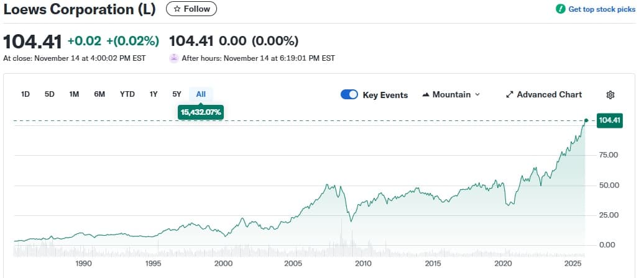The height and width of the screenshot is (278, 644).
Task: Click the 75.00 y-axis price label
Action: [609, 155]
